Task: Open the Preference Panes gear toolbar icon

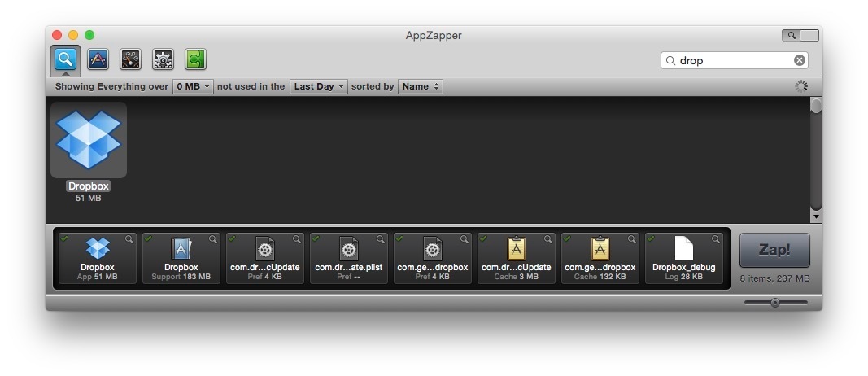Action: click(163, 59)
